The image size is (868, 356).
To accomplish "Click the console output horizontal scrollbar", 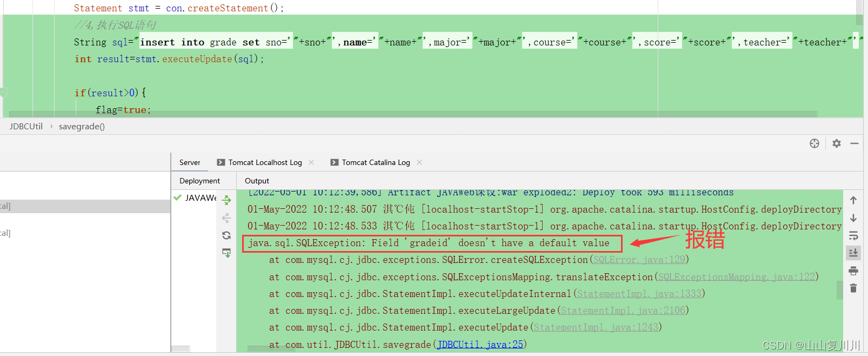I will pyautogui.click(x=271, y=349).
